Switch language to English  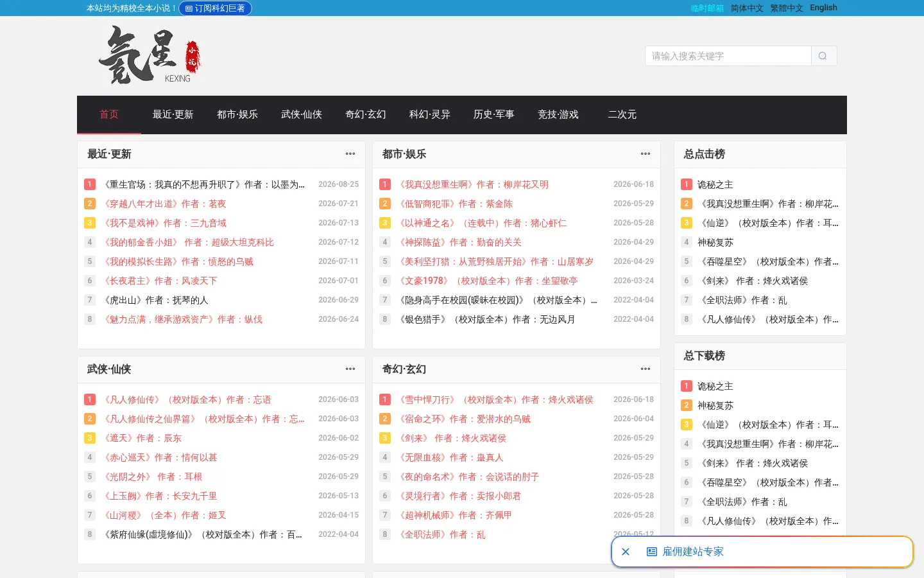(824, 8)
